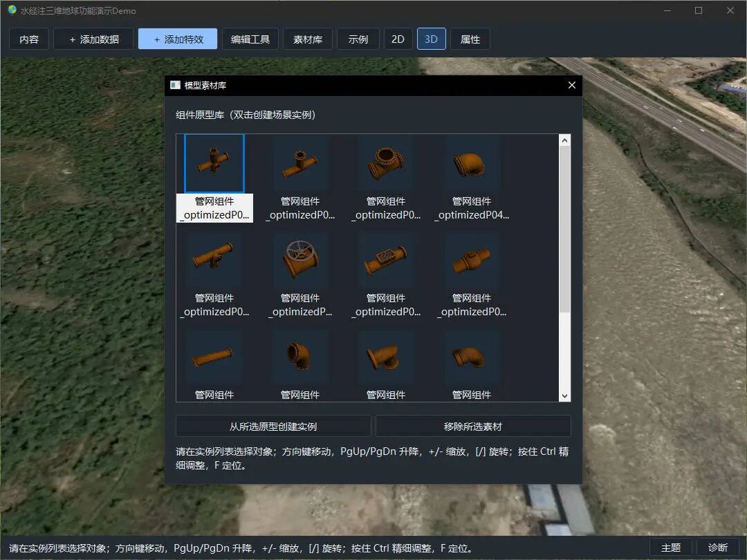The image size is (747, 560).
Task: Open the 示例 menu
Action: 358,39
